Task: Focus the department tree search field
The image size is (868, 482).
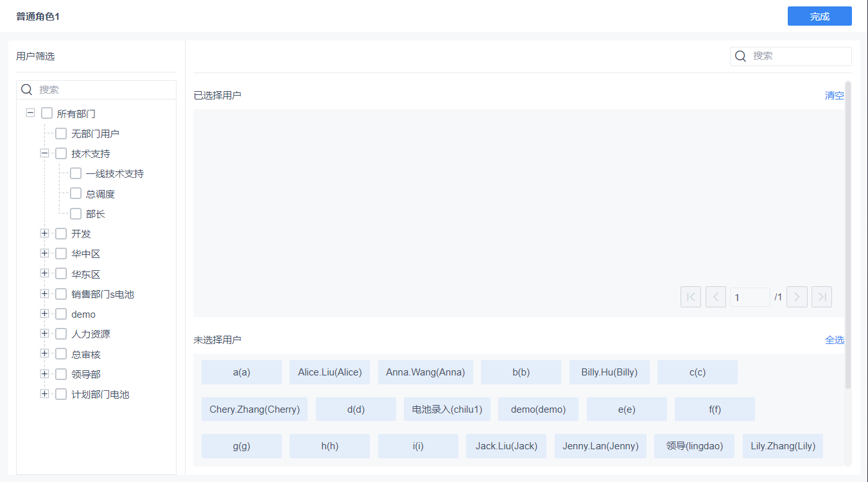Action: pos(96,90)
